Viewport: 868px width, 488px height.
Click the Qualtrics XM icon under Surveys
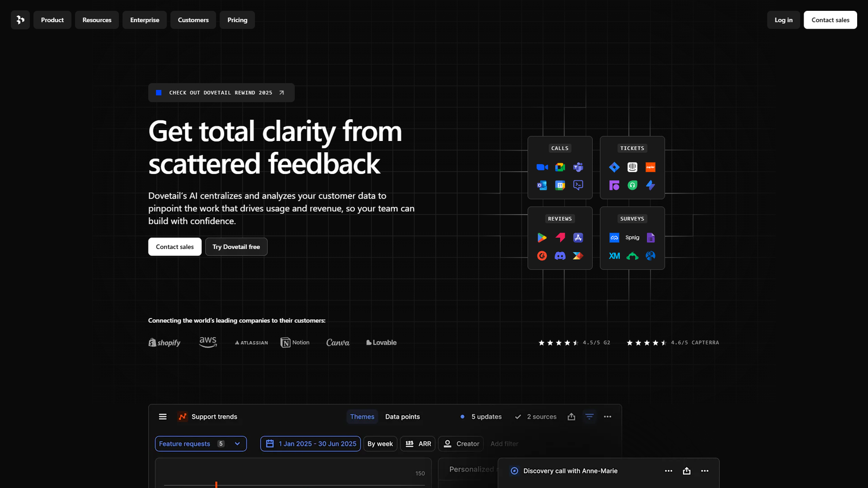[x=614, y=256]
